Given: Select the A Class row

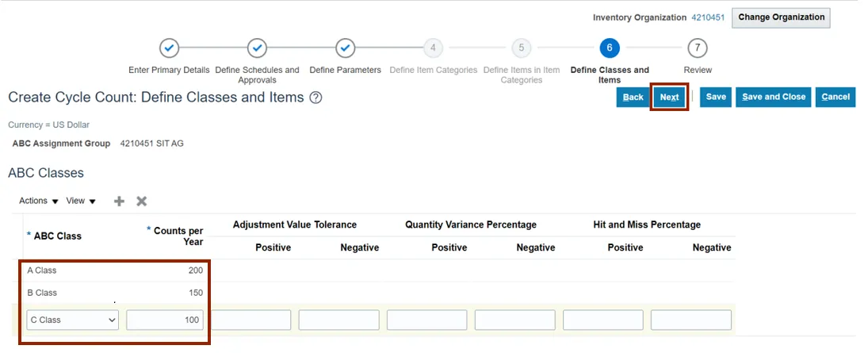Looking at the screenshot, I should (42, 271).
